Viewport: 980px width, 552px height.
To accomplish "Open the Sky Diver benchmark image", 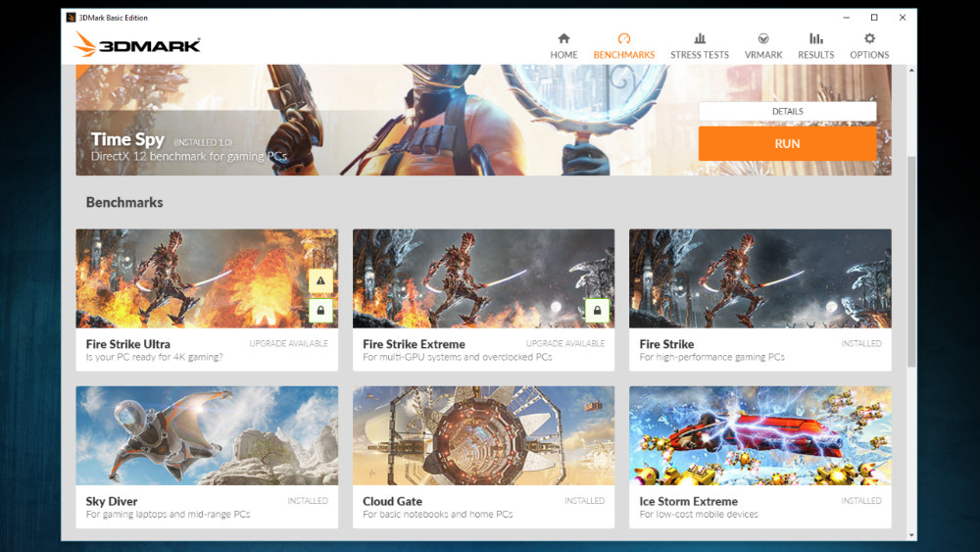I will [x=207, y=435].
